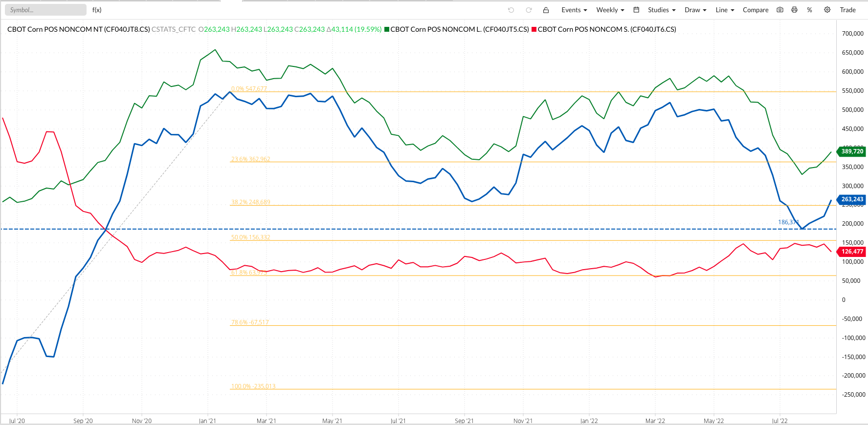Open chart settings gear icon

tap(827, 10)
